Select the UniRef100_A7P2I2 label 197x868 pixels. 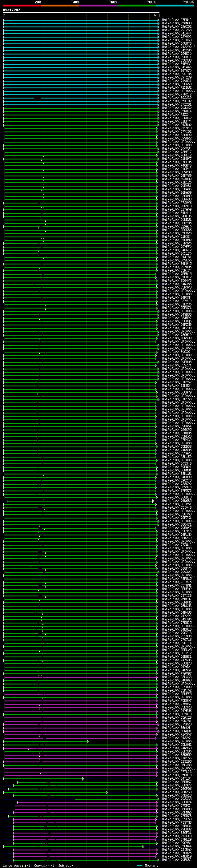point(176,95)
